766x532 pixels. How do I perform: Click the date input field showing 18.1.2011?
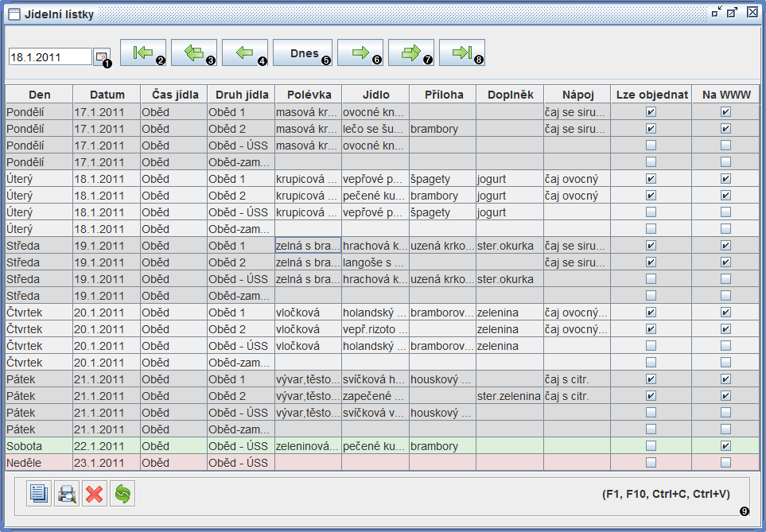point(50,56)
